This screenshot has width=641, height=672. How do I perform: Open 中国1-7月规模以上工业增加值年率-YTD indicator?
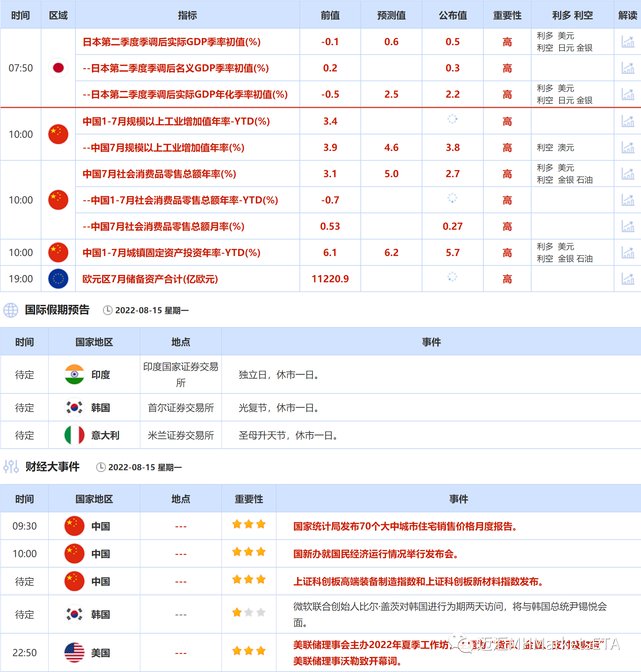(x=176, y=121)
